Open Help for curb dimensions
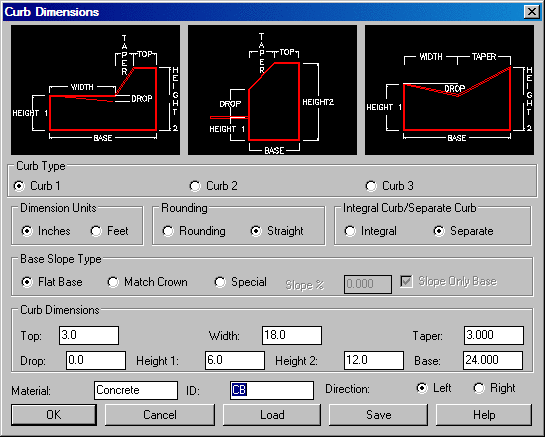This screenshot has width=545, height=437. point(484,415)
